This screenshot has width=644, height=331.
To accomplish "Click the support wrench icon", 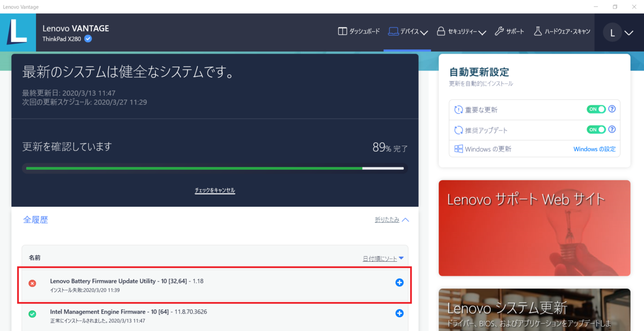I will coord(498,31).
